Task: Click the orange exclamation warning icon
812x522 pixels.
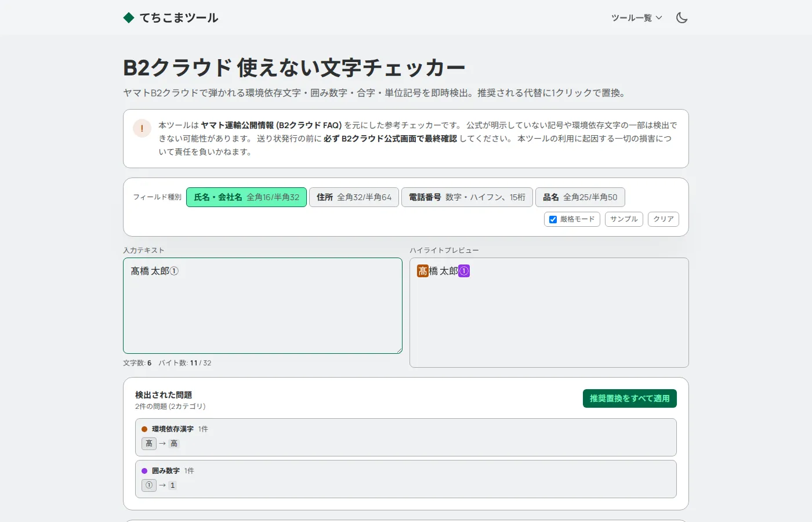Action: 142,128
